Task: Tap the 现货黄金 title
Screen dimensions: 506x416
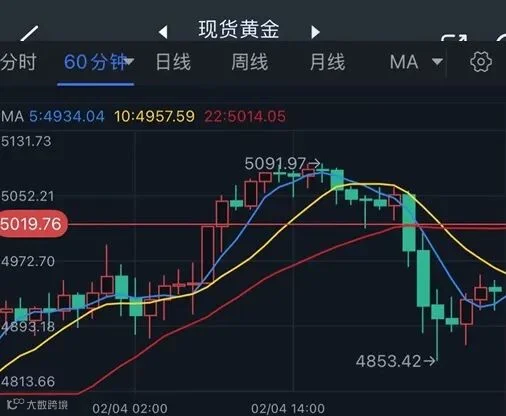Action: 239,29
